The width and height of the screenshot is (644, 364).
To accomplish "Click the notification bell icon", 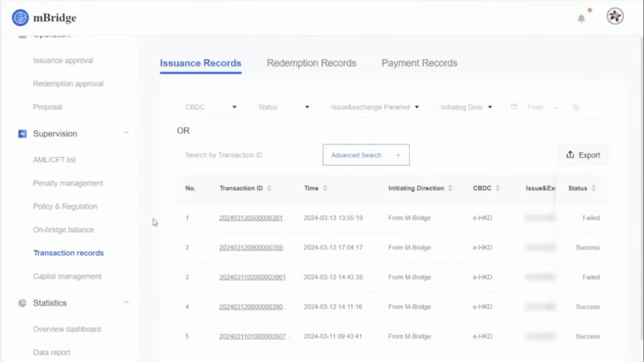I will tap(581, 19).
